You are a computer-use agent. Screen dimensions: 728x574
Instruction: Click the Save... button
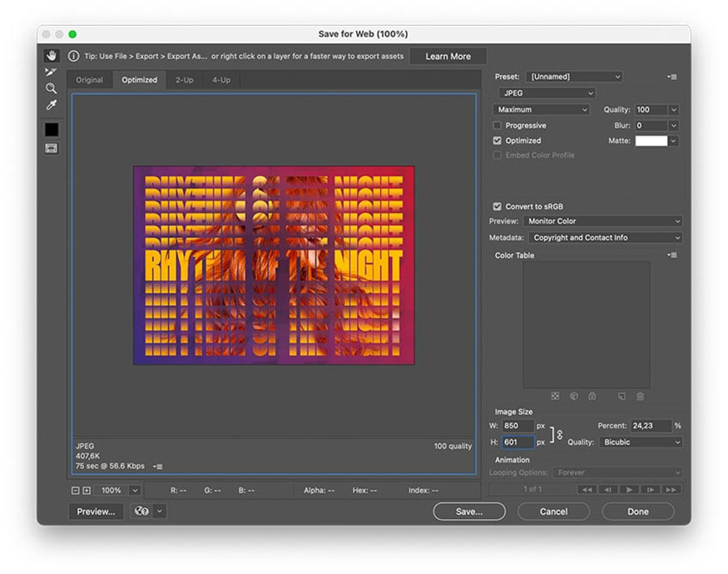(x=469, y=512)
